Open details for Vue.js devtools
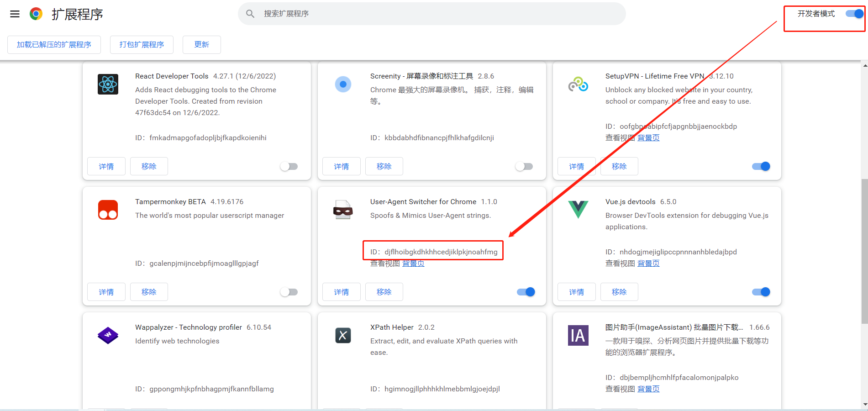The image size is (868, 411). click(x=577, y=292)
